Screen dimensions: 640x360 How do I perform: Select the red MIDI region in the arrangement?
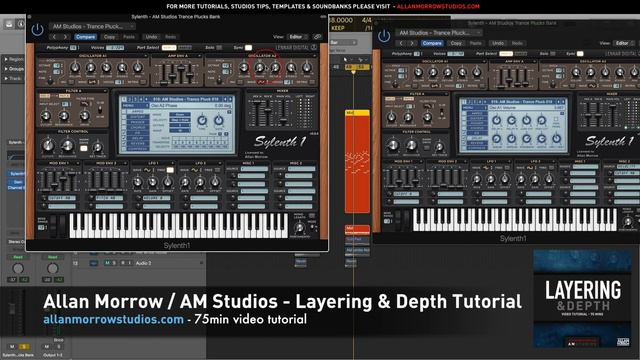pos(357,162)
